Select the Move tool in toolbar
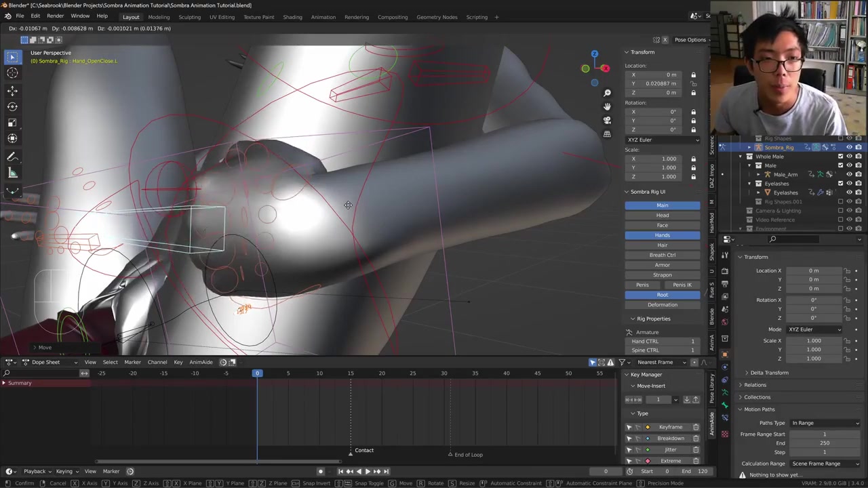 (x=12, y=90)
